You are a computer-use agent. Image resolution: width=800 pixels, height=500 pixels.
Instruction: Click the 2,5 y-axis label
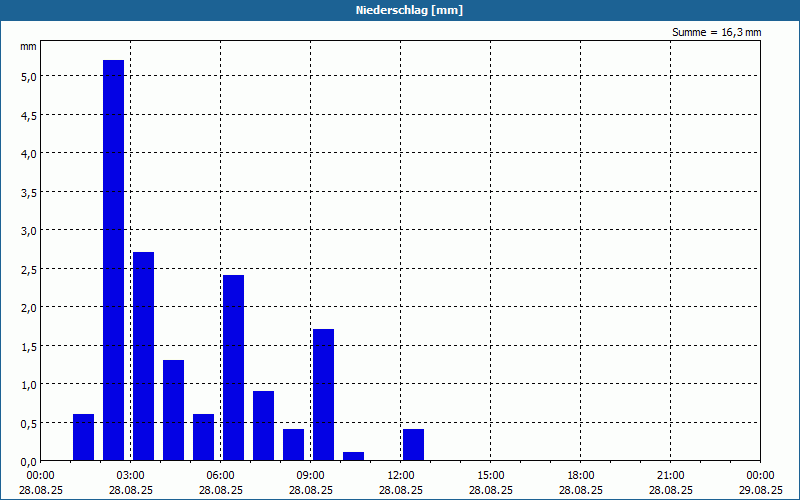click(28, 269)
